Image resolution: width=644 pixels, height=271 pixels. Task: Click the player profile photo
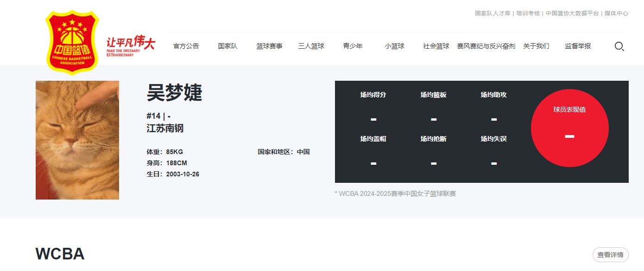pyautogui.click(x=77, y=140)
